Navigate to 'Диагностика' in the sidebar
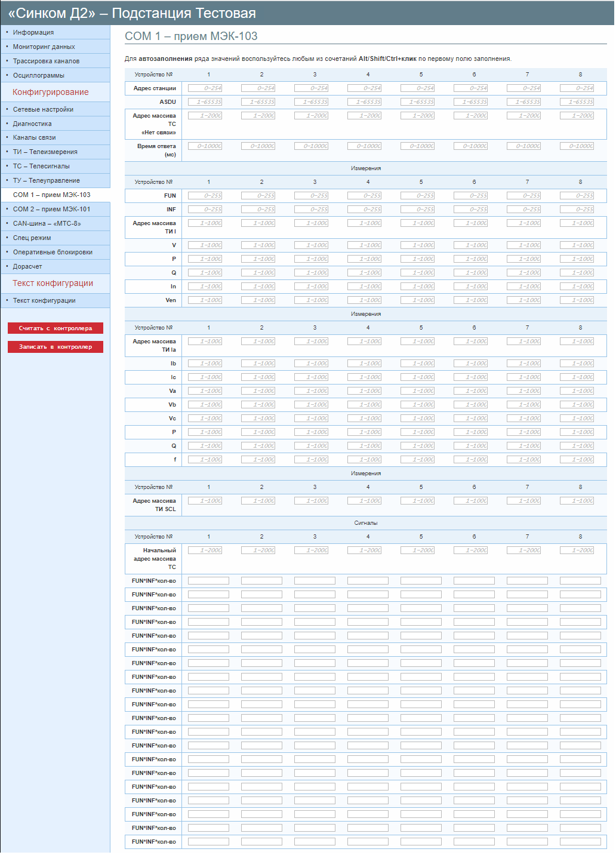Image resolution: width=616 pixels, height=855 pixels. pyautogui.click(x=32, y=124)
